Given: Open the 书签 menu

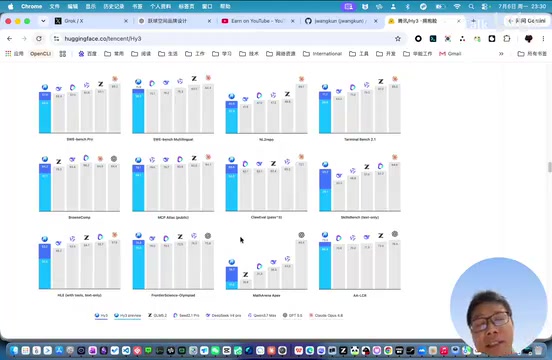Looking at the screenshot, I should point(137,6).
